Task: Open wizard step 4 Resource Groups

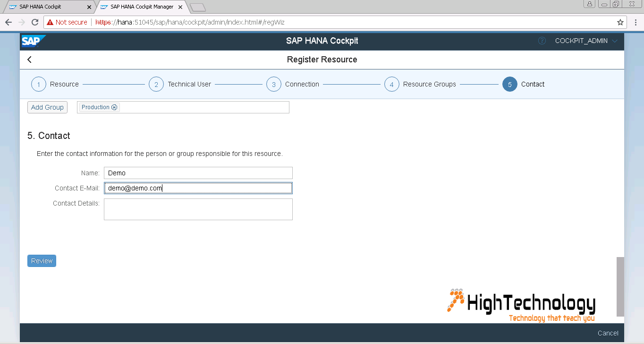Action: 420,84
